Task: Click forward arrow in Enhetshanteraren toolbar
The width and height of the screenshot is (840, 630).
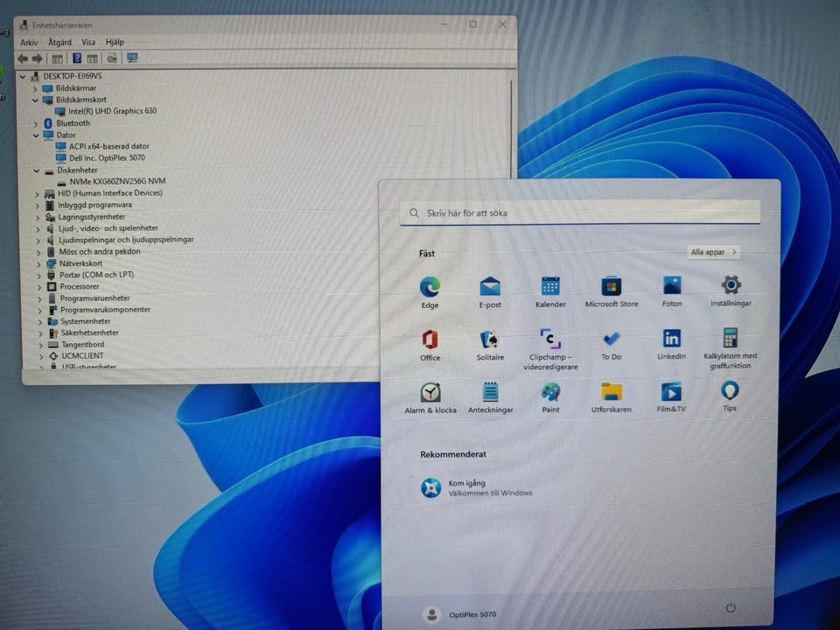Action: tap(37, 59)
